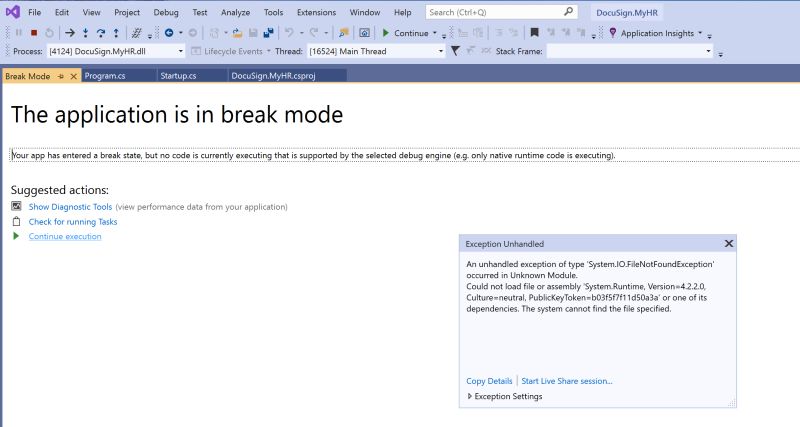
Task: Open the File menu
Action: point(35,12)
